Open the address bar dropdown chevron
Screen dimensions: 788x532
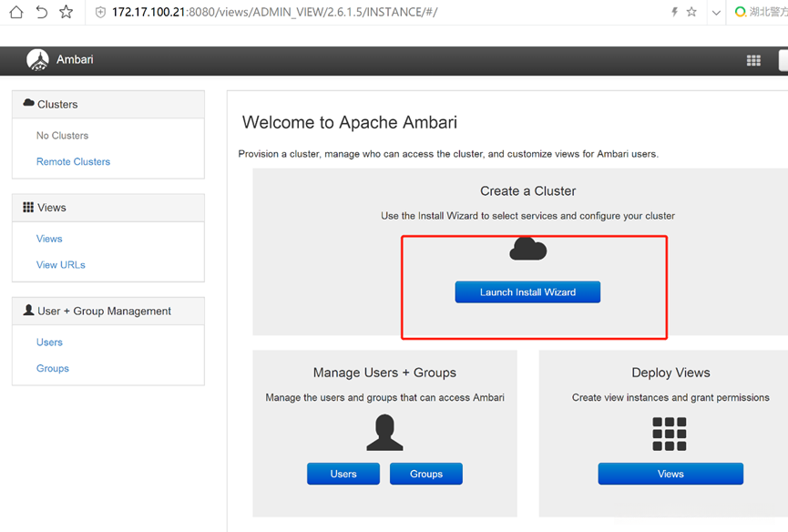tap(716, 13)
